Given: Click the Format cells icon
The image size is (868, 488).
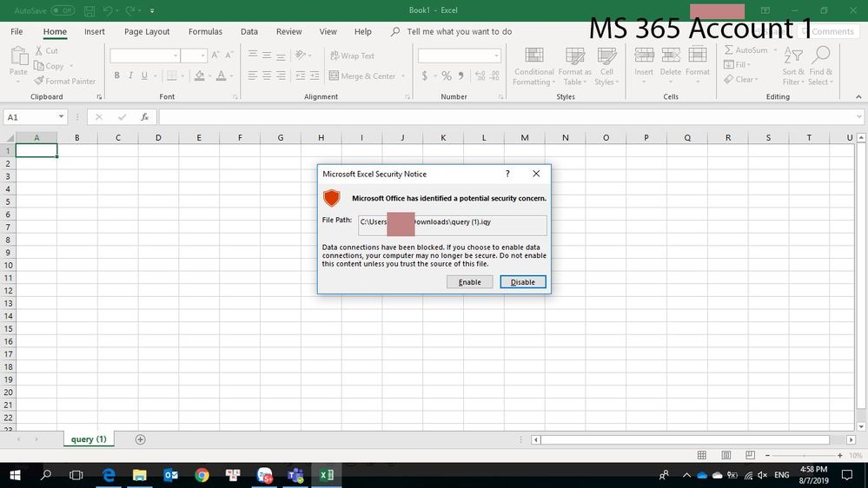Looking at the screenshot, I should click(x=697, y=55).
